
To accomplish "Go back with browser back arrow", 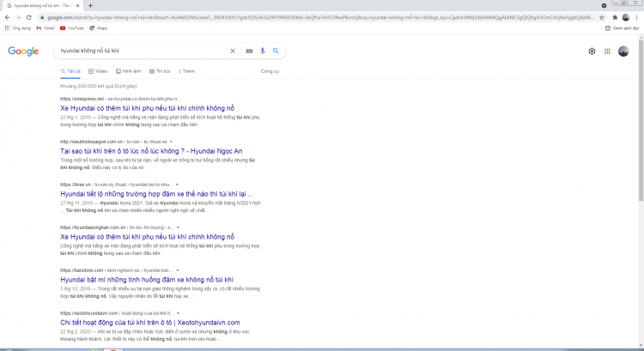I will point(7,17).
